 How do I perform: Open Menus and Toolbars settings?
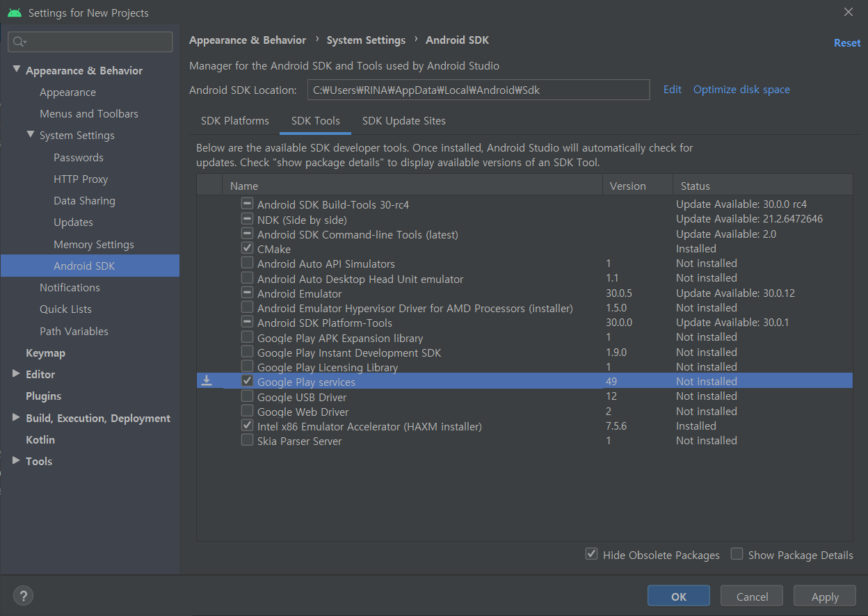89,114
